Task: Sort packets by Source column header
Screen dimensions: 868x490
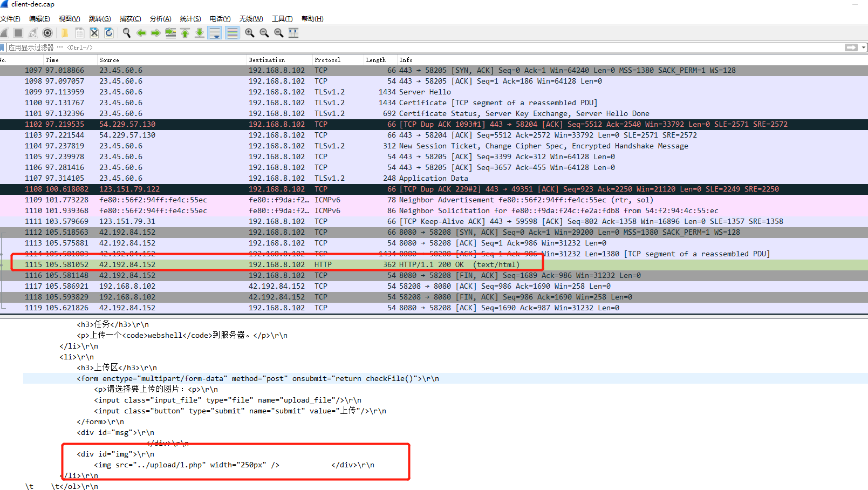Action: pos(172,60)
